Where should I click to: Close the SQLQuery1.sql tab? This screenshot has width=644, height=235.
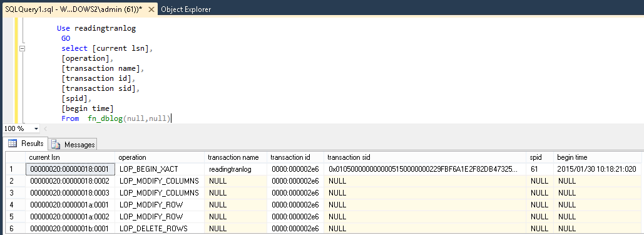tap(151, 9)
